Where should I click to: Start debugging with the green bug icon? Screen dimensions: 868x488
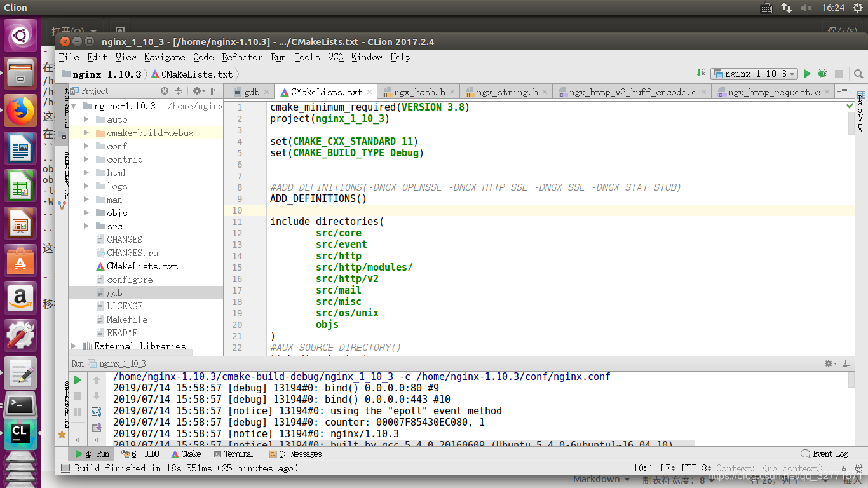(x=822, y=74)
